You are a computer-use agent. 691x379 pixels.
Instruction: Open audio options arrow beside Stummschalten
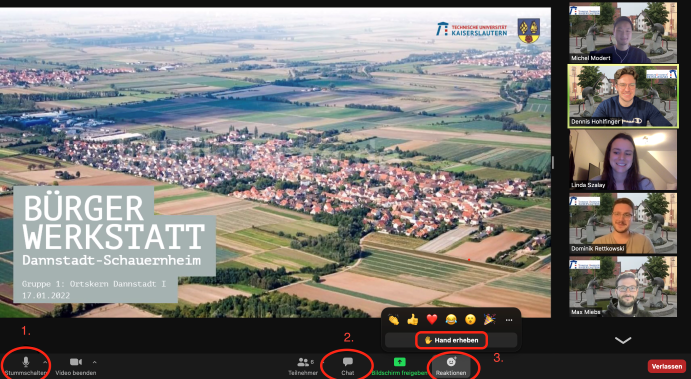point(45,362)
